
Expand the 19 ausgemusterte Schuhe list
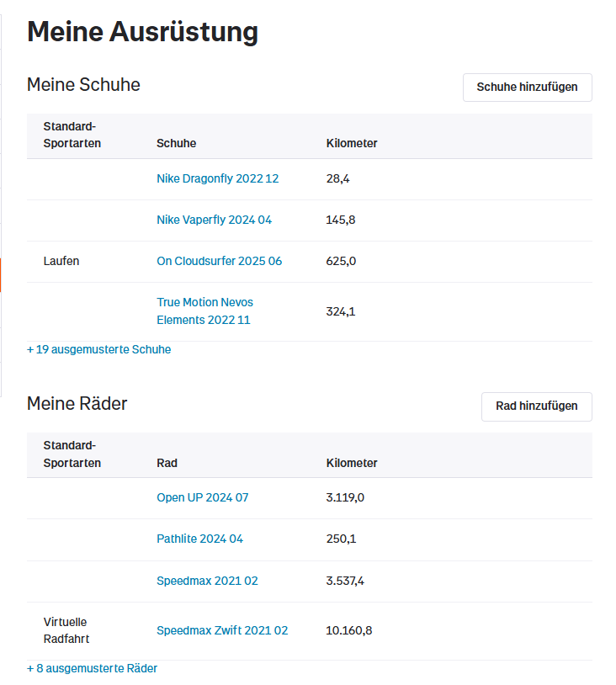[x=98, y=349]
